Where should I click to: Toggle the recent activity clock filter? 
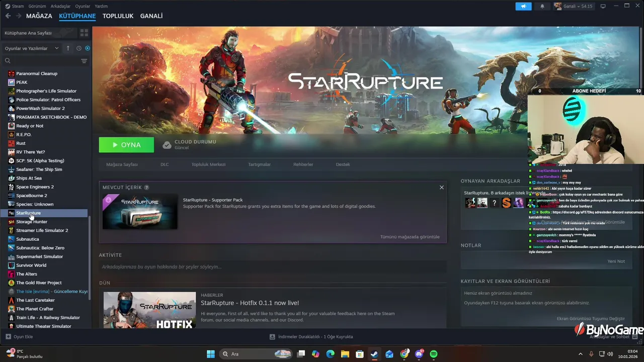[x=79, y=48]
